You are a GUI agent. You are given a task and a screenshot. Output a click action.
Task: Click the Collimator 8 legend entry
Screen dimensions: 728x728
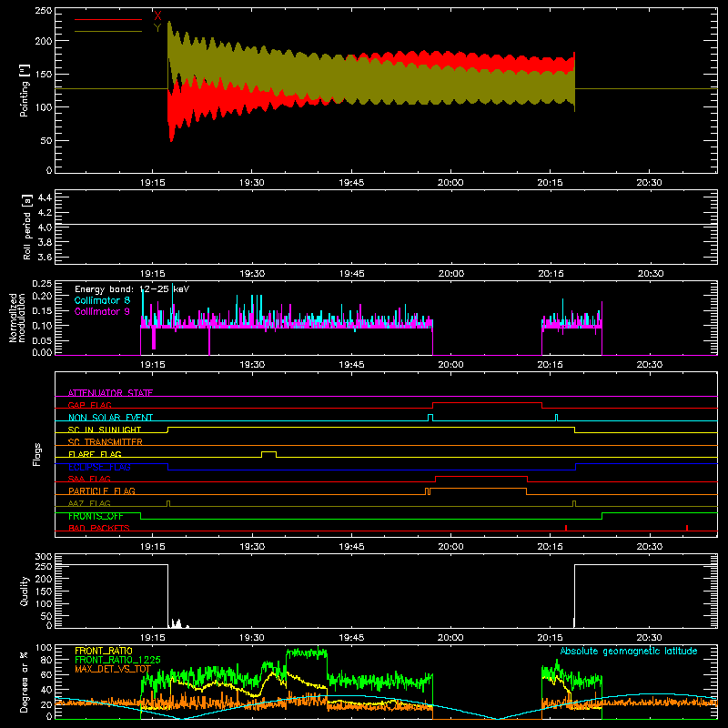102,300
